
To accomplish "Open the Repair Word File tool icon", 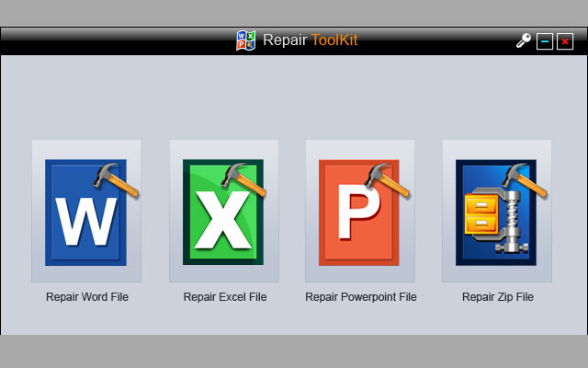I will point(86,211).
